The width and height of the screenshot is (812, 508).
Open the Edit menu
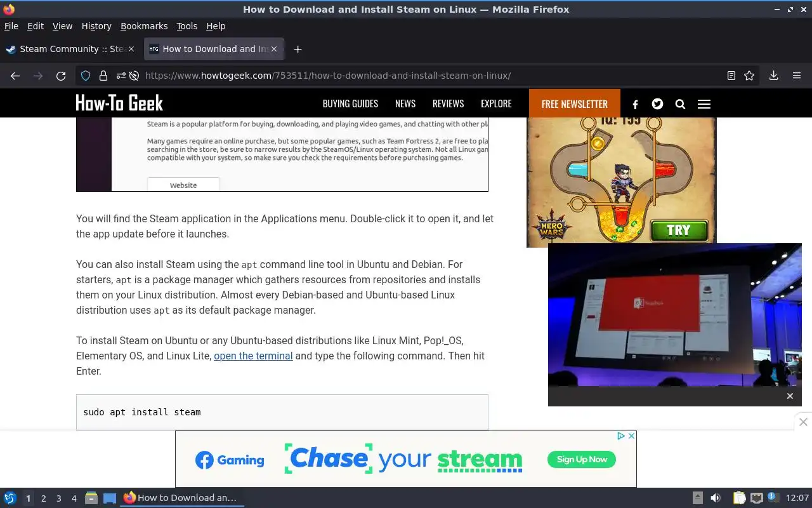click(36, 26)
